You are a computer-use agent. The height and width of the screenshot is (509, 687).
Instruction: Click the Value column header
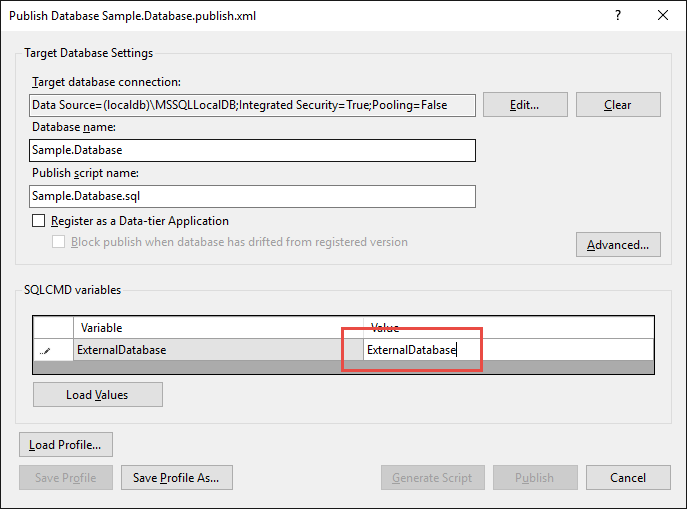pyautogui.click(x=508, y=328)
